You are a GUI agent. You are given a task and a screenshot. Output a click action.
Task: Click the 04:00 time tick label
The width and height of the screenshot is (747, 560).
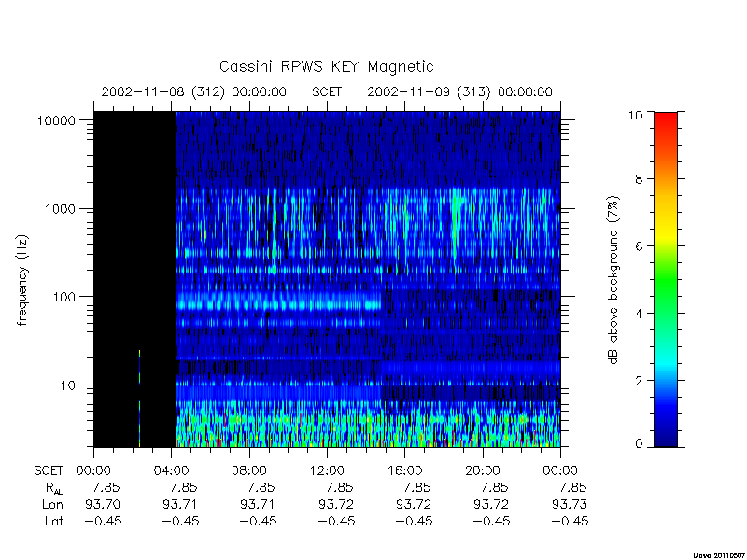[x=171, y=471]
